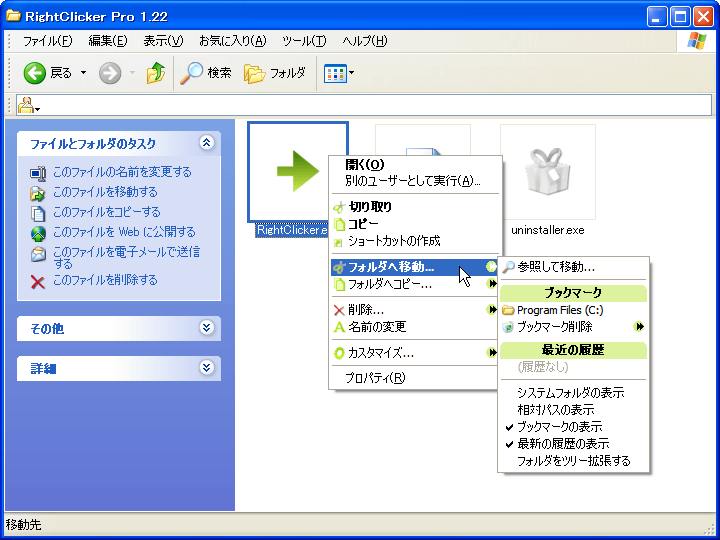Click the scissors icon beside 切り取り
This screenshot has height=540, width=720.
click(339, 207)
